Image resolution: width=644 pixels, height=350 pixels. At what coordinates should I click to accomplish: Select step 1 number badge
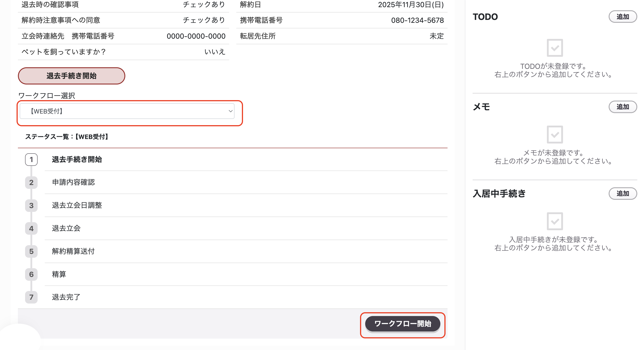coord(31,160)
